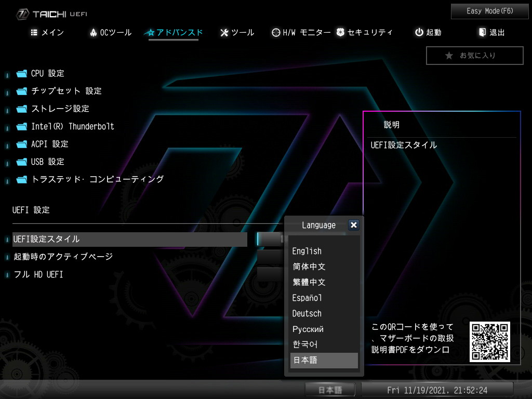Open ACPI 設定 submenu
Viewport: 532px width, 399px height.
click(x=49, y=144)
